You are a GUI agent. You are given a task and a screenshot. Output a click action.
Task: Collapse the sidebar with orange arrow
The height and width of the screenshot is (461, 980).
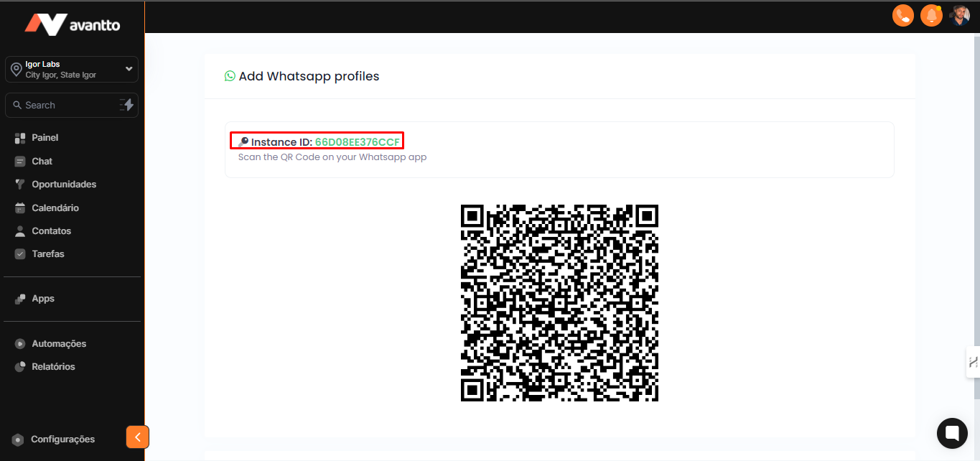coord(137,437)
